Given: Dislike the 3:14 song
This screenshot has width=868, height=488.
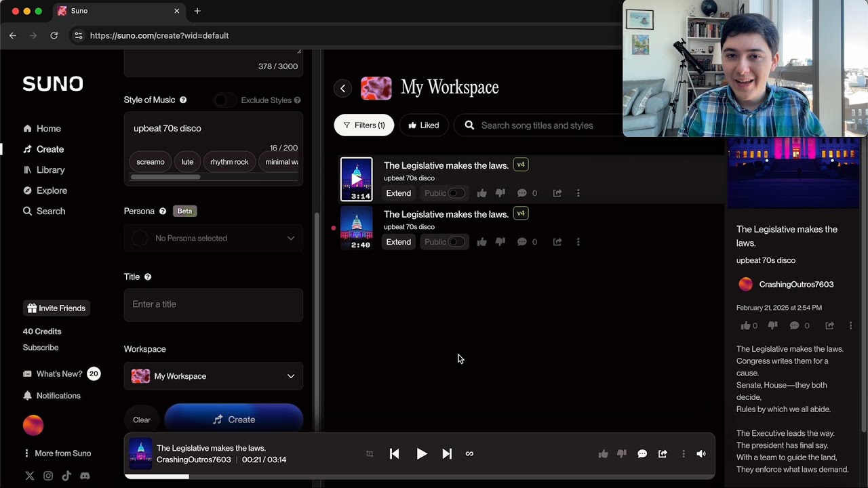Looking at the screenshot, I should (500, 193).
